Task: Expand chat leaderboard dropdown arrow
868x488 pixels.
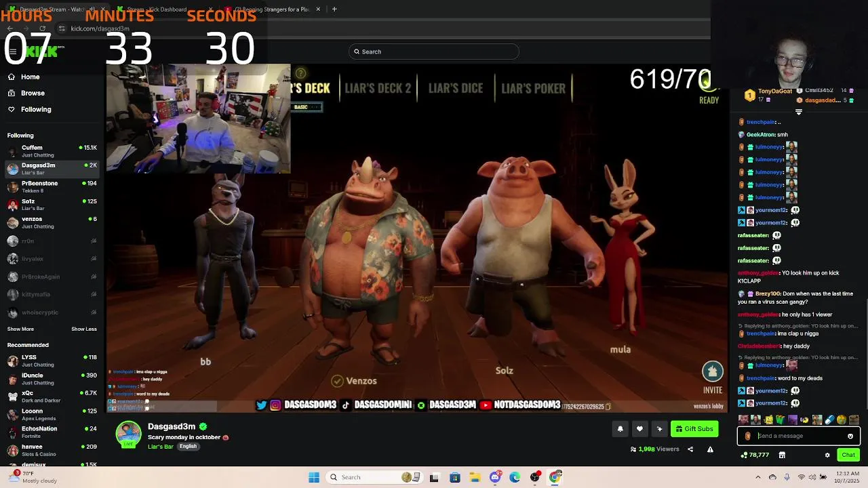Action: point(798,112)
